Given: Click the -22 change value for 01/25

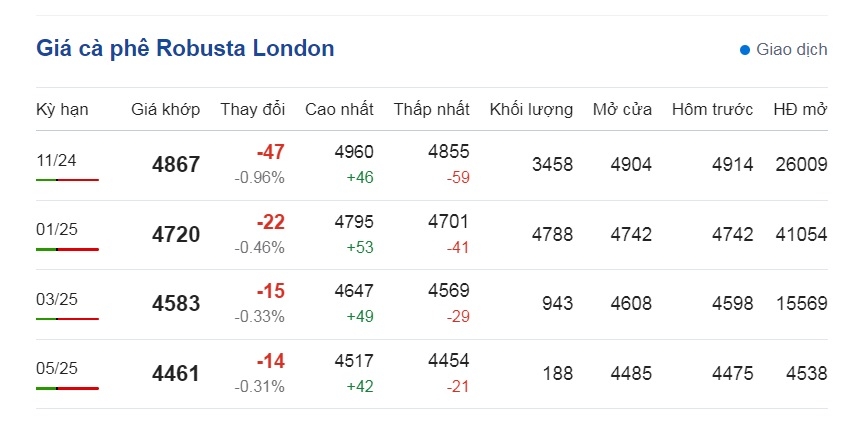Looking at the screenshot, I should (x=271, y=222).
